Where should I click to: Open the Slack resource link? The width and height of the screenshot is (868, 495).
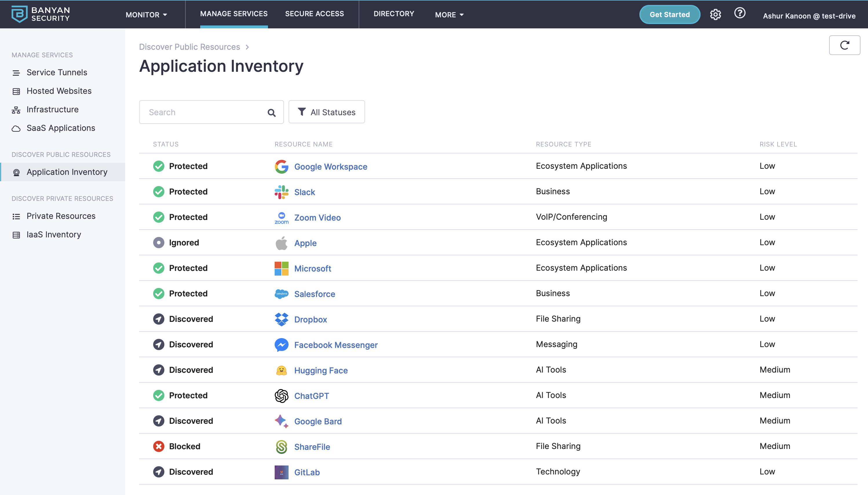point(304,192)
